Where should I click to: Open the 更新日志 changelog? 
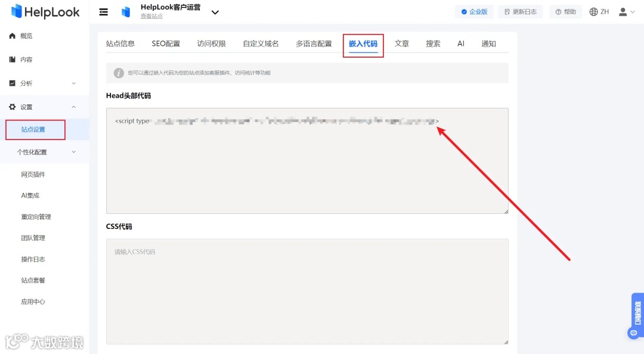tap(520, 11)
